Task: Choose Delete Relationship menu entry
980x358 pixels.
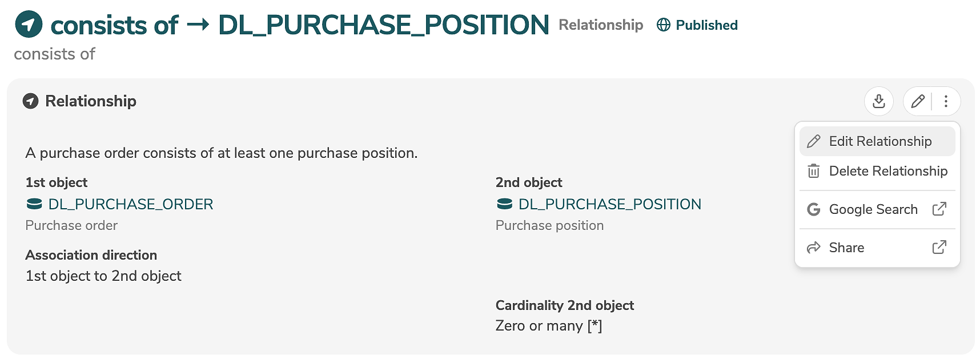Action: click(887, 171)
